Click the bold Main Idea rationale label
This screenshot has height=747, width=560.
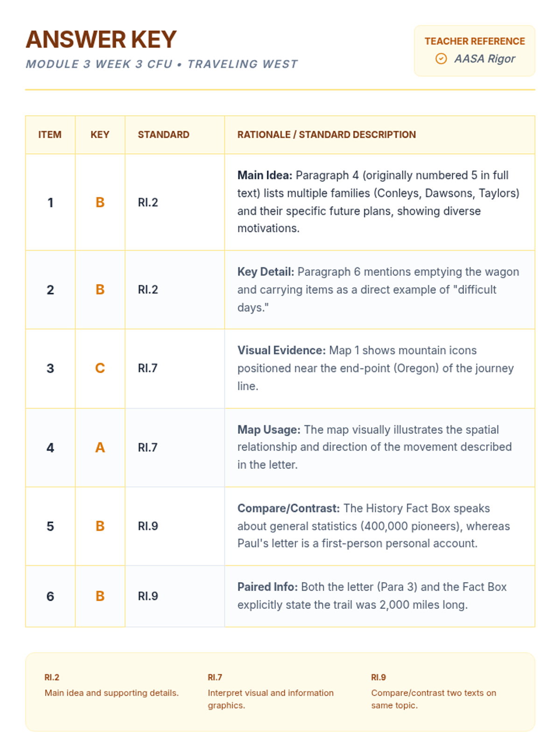[265, 176]
